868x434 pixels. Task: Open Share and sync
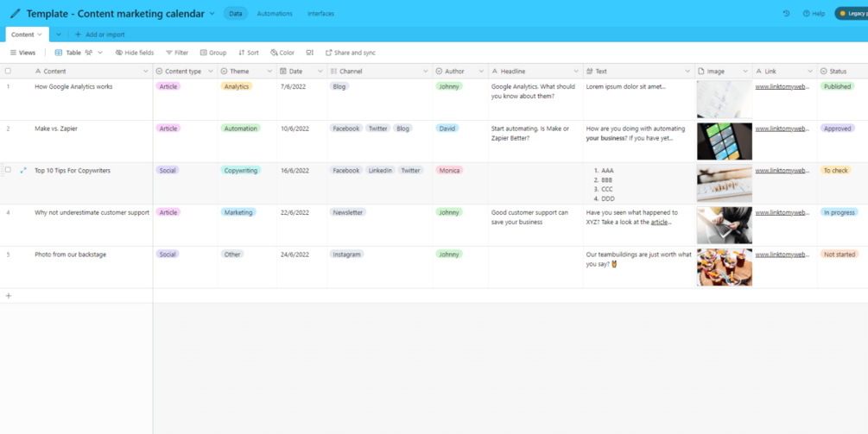(x=350, y=53)
